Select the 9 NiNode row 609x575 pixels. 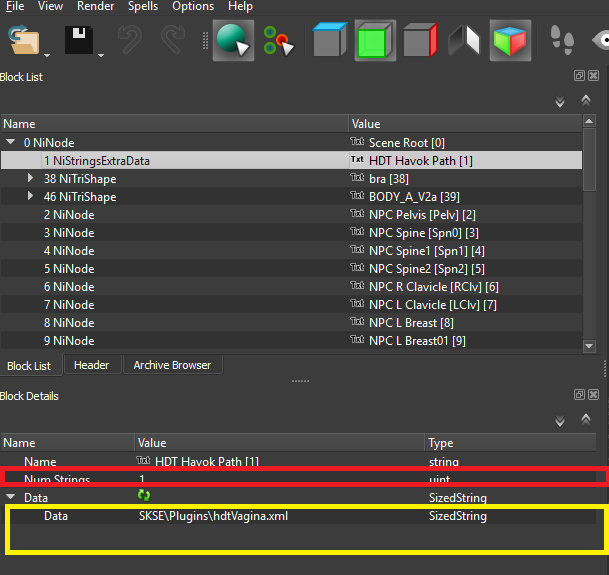[291, 340]
